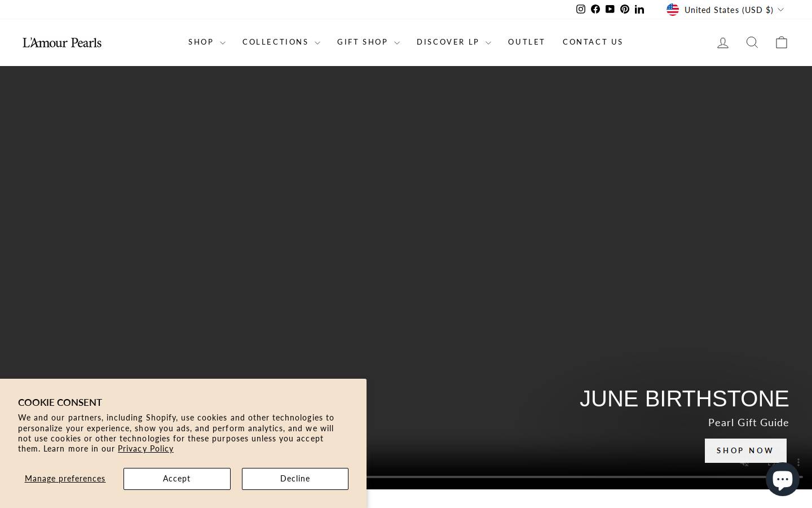Click the JUNE BIRTHSTONE heading
The image size is (812, 508).
tap(684, 399)
